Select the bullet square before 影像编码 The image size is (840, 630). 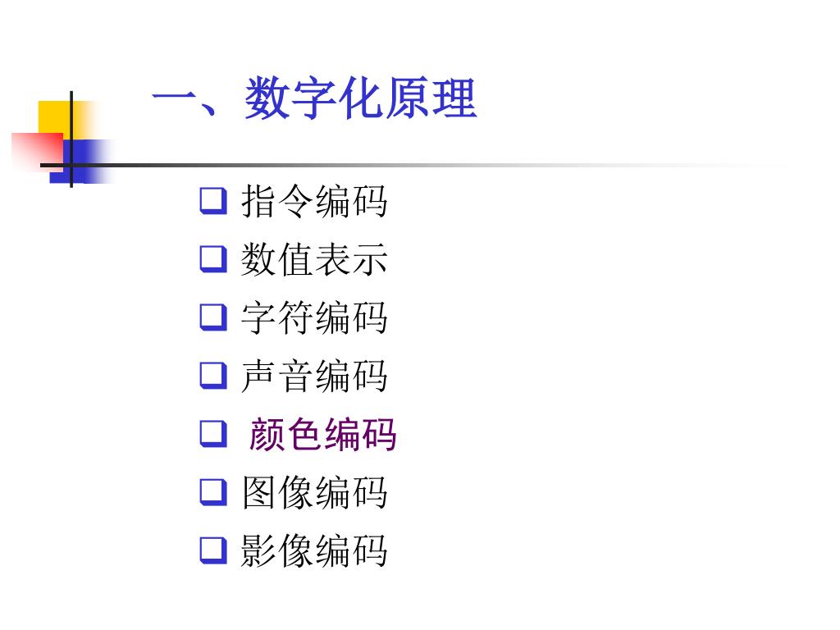(x=213, y=550)
